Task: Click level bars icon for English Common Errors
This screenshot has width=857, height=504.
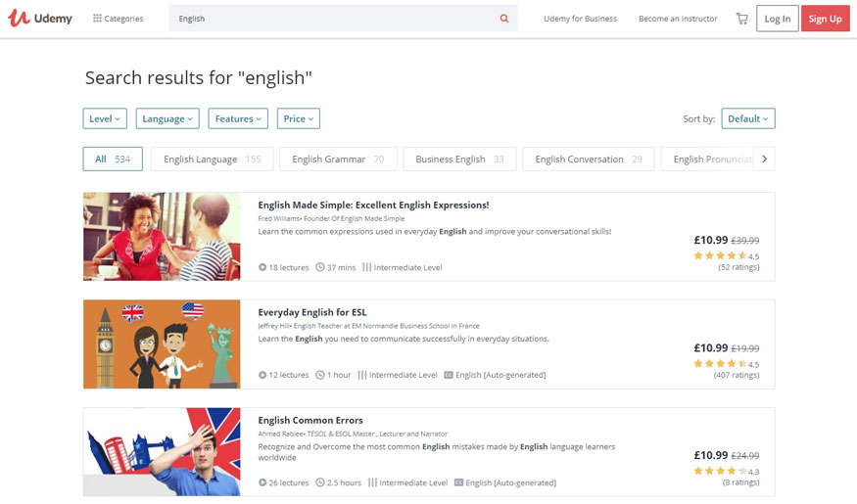Action: coord(372,482)
